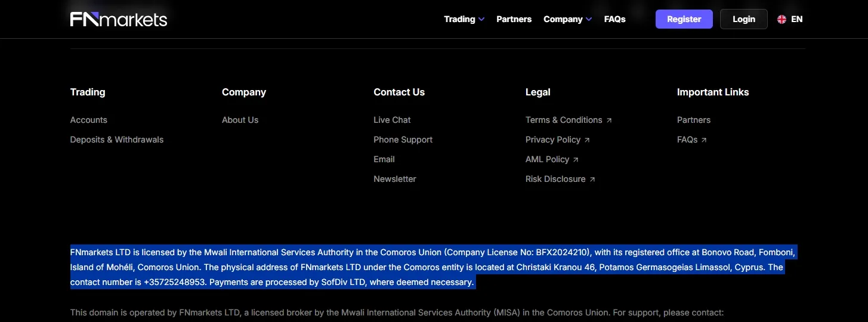The height and width of the screenshot is (322, 868).
Task: Open Partners under Important Links
Action: tap(694, 120)
